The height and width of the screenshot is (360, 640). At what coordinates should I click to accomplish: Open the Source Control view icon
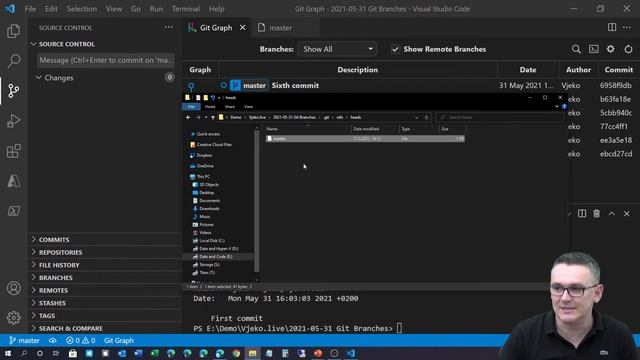click(x=13, y=91)
